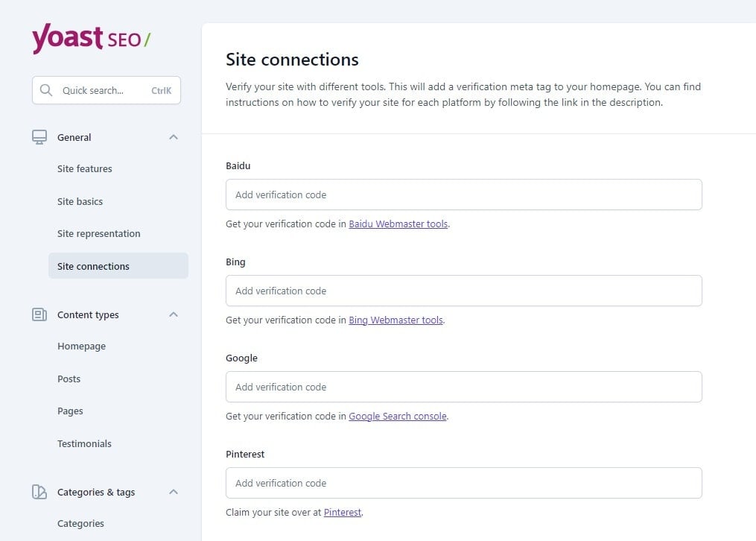
Task: Open Bing Webmaster tools link
Action: pyautogui.click(x=396, y=320)
